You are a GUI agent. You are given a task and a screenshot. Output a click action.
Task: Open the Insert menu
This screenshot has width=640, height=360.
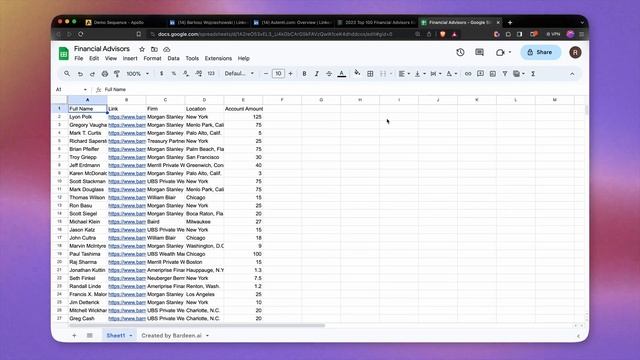130,58
